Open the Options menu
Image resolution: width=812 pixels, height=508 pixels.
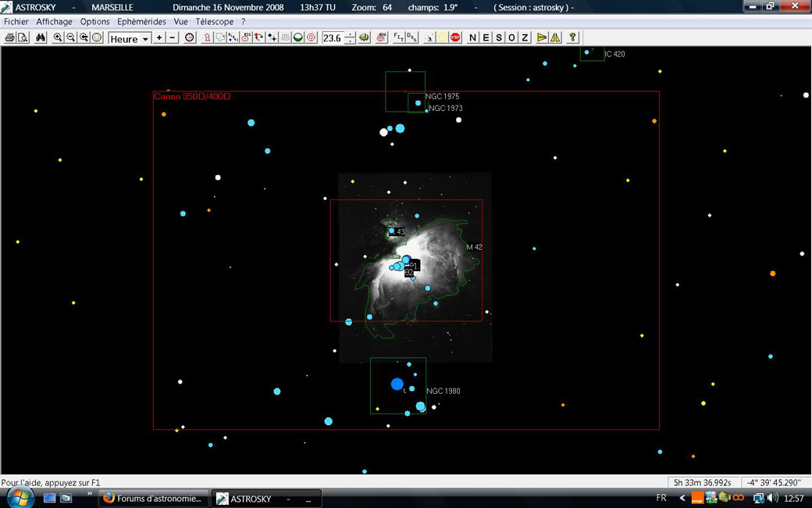(94, 22)
